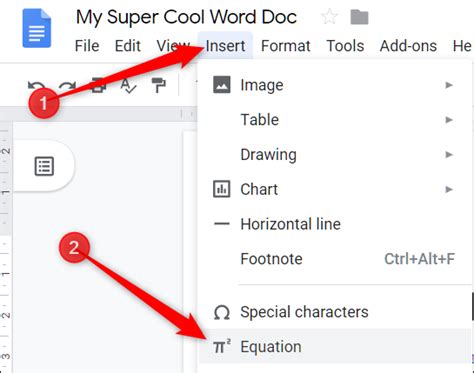Expand the Chart submenu arrow
The width and height of the screenshot is (474, 373).
[x=449, y=189]
